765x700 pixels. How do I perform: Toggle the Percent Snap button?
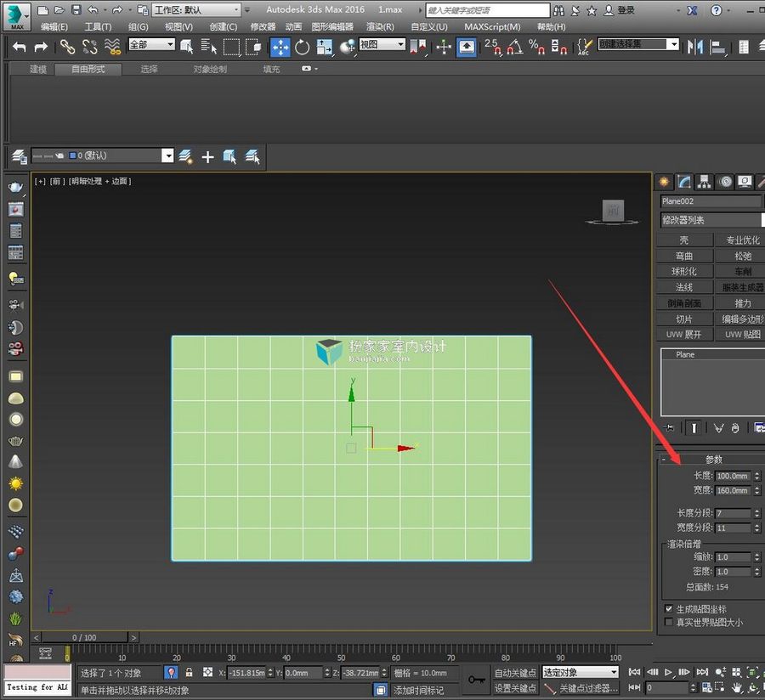[536, 48]
